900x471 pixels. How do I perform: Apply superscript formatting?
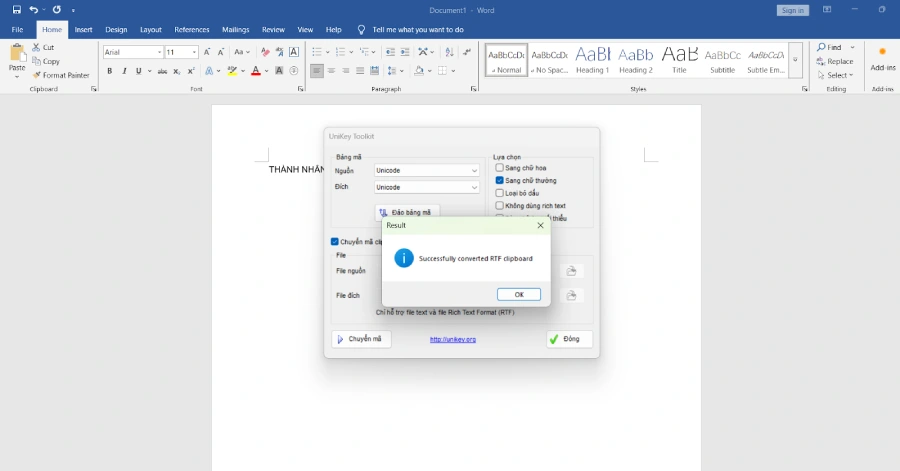tap(191, 71)
